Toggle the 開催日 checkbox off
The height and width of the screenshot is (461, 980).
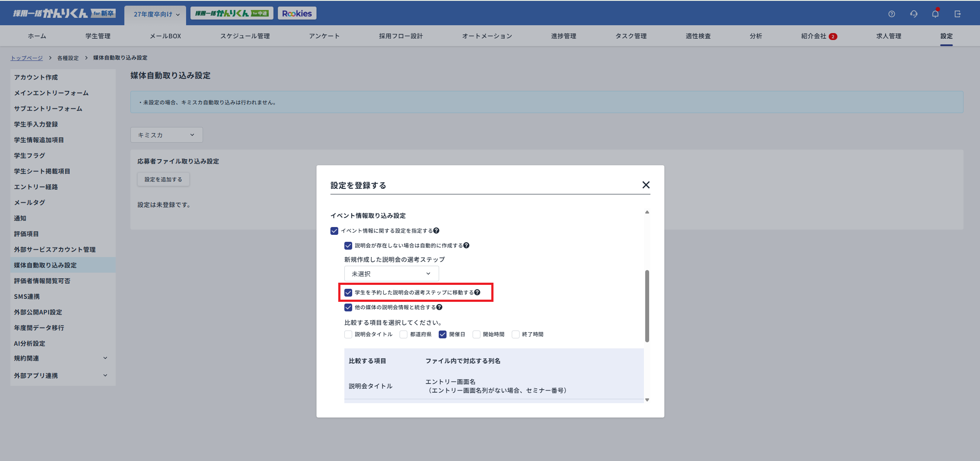pos(443,334)
